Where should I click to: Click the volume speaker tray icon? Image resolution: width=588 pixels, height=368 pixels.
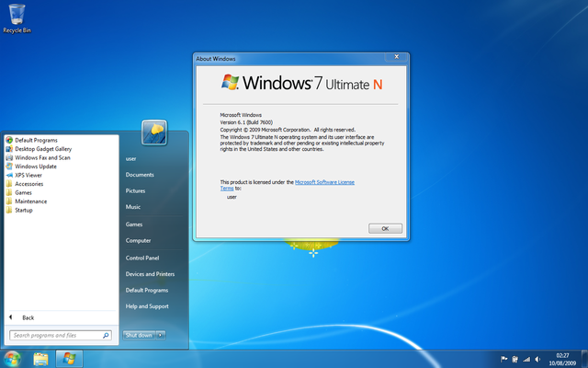click(x=537, y=360)
